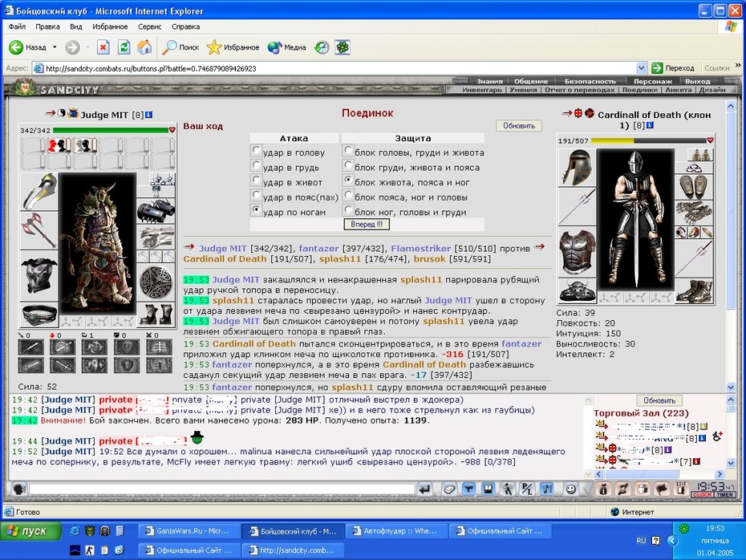Screen dimensions: 746x560
Task: Expand the Ссылки toolbar chevron
Action: [738, 65]
